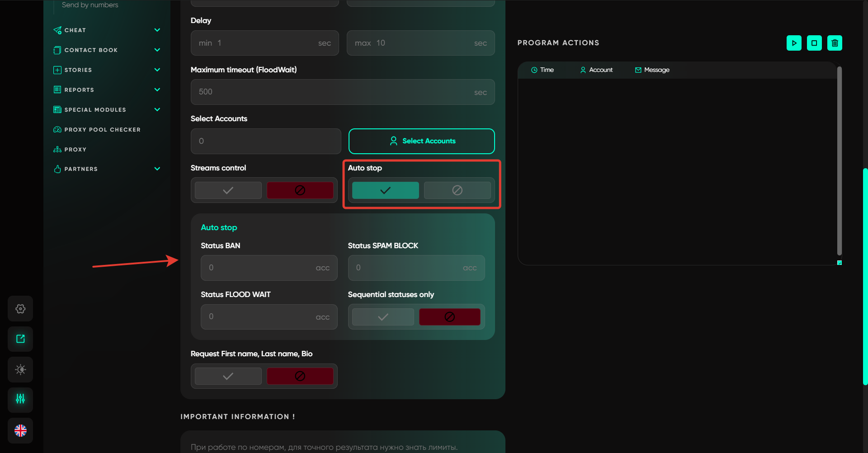Open the Proxy Pool Checker menu item
Screen dimensions: 868x453
click(x=102, y=130)
